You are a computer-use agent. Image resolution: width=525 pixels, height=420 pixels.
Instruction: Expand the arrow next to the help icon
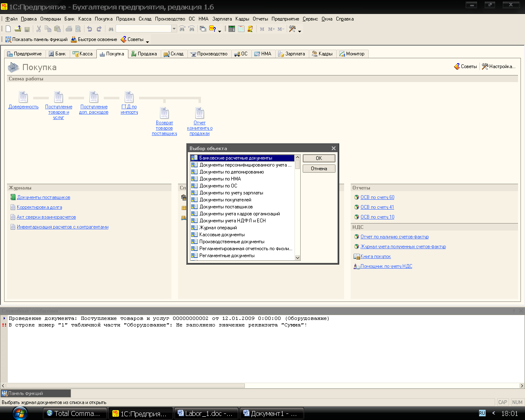click(x=219, y=30)
